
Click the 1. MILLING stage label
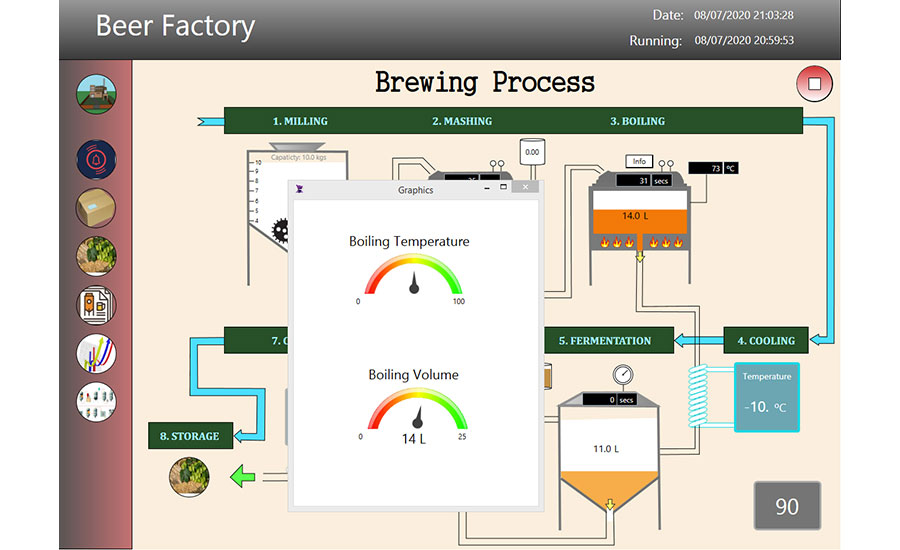[300, 121]
